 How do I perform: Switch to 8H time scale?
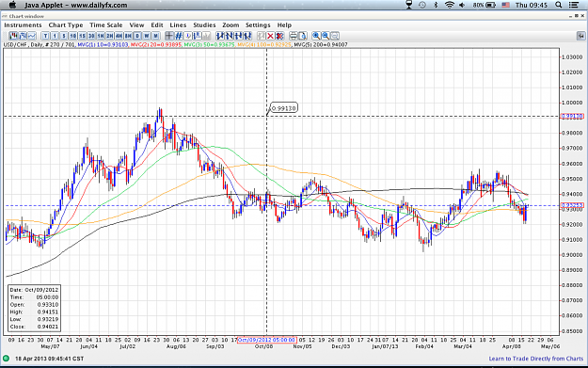coord(128,36)
